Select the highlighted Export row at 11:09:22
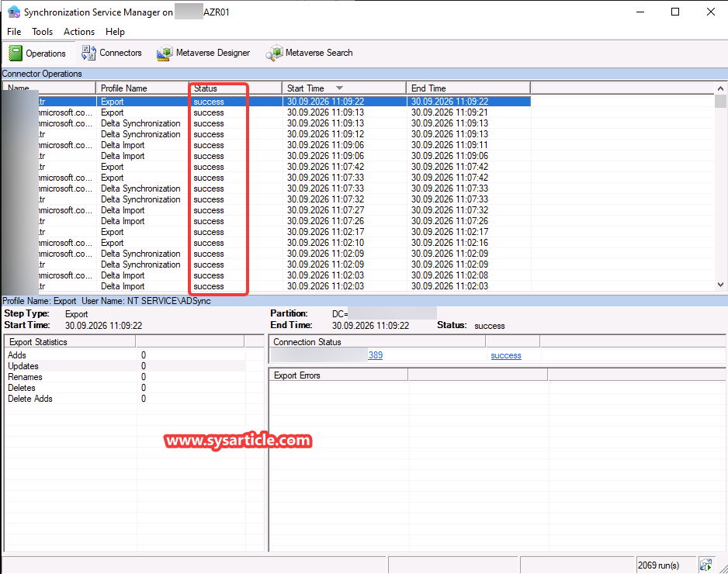Image resolution: width=728 pixels, height=574 pixels. click(x=266, y=101)
